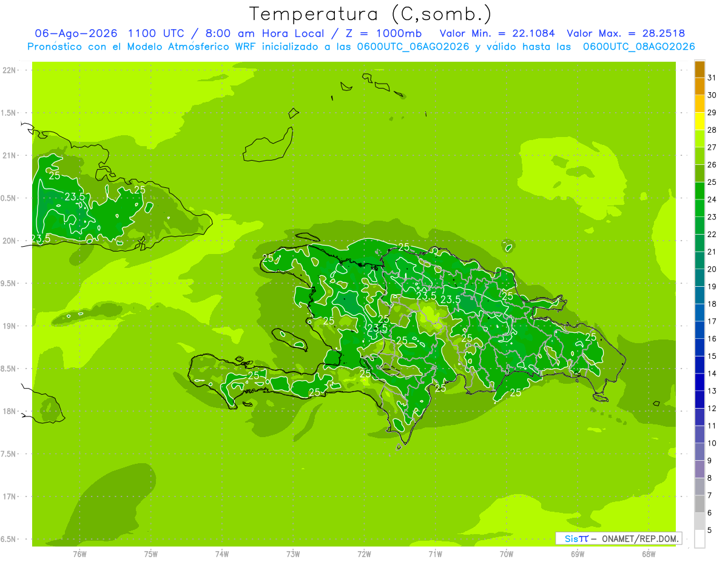Click the '15' legend scale value
Image resolution: width=728 pixels, height=562 pixels.
pyautogui.click(x=712, y=356)
